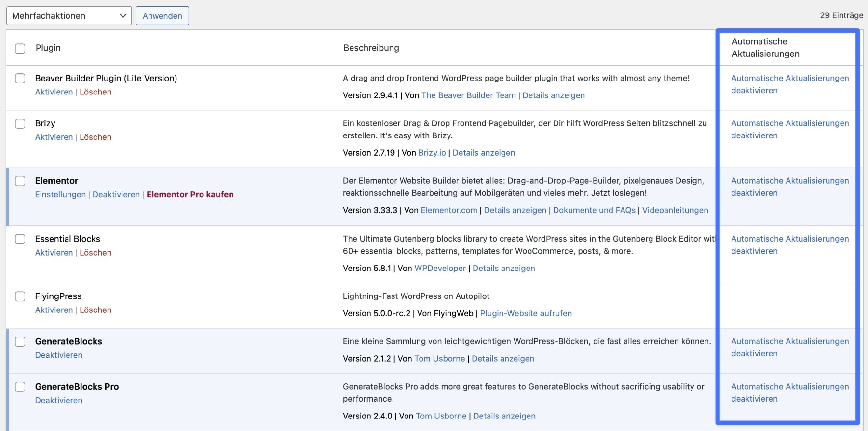
Task: Click Elementor Pro kaufen link
Action: (x=190, y=195)
